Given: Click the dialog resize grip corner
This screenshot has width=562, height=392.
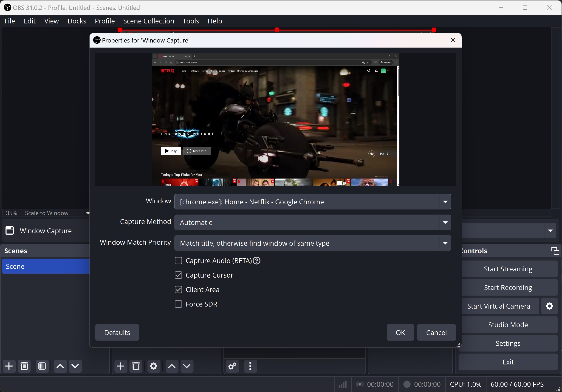Looking at the screenshot, I should (458, 345).
